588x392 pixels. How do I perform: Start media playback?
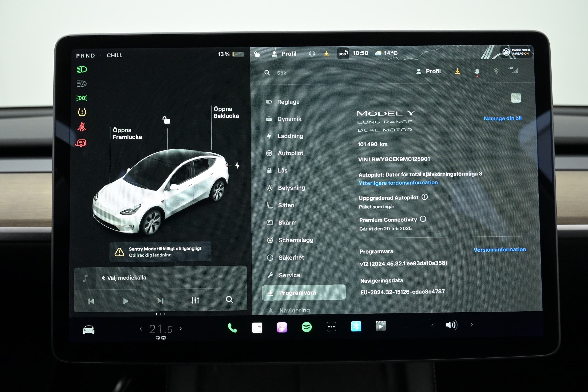tap(126, 301)
